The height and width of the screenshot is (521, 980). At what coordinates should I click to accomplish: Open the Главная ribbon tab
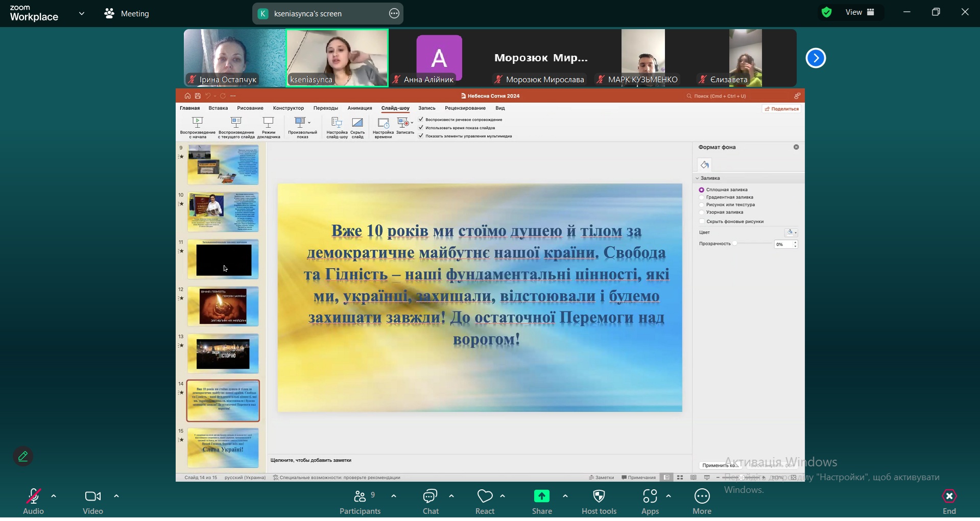click(190, 109)
